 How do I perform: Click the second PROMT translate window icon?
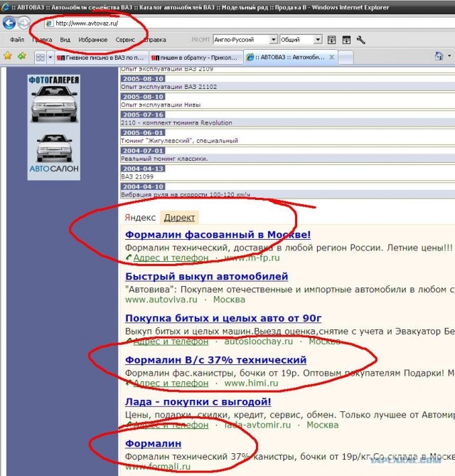coord(346,40)
